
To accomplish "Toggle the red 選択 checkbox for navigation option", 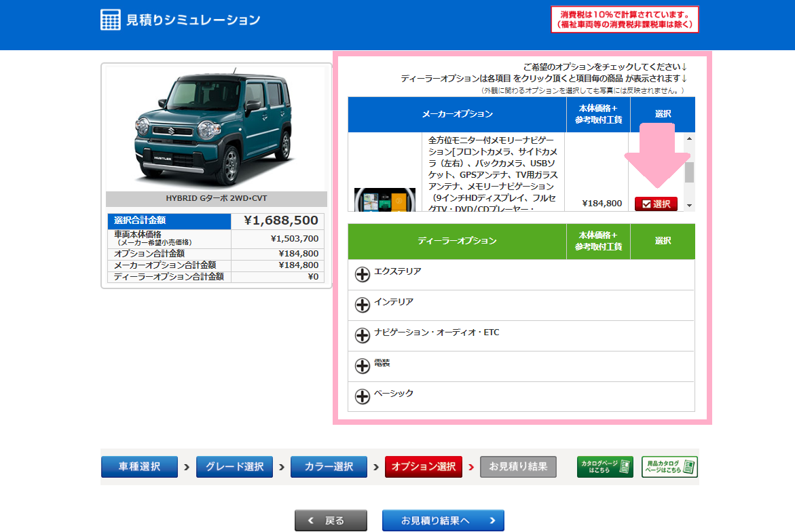I will 656,204.
